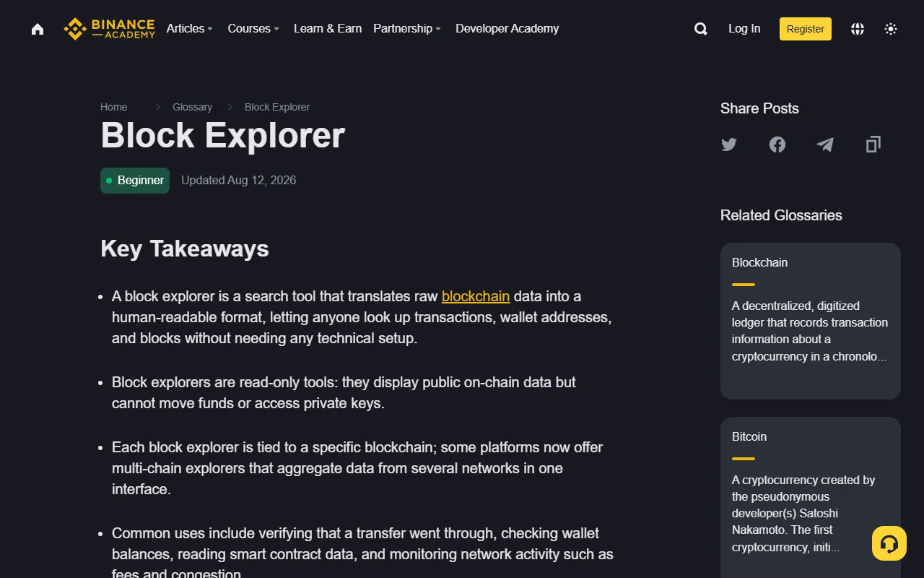Go to Home breadcrumb

click(x=114, y=107)
